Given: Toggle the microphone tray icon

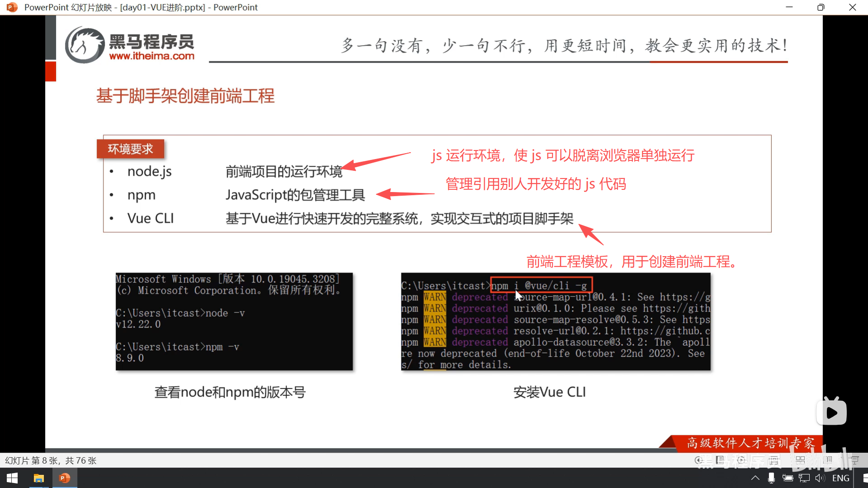Looking at the screenshot, I should [771, 478].
